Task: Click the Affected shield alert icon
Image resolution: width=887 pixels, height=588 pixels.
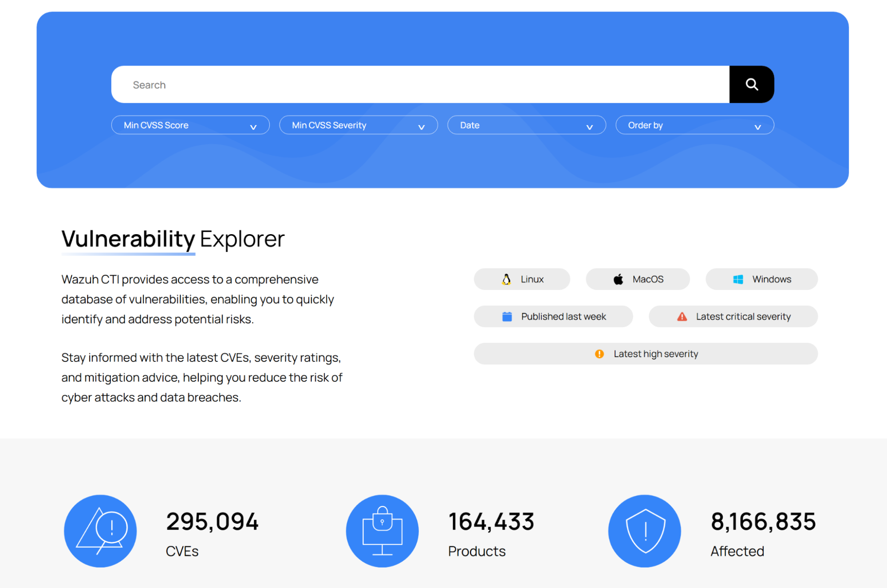Action: click(x=645, y=531)
